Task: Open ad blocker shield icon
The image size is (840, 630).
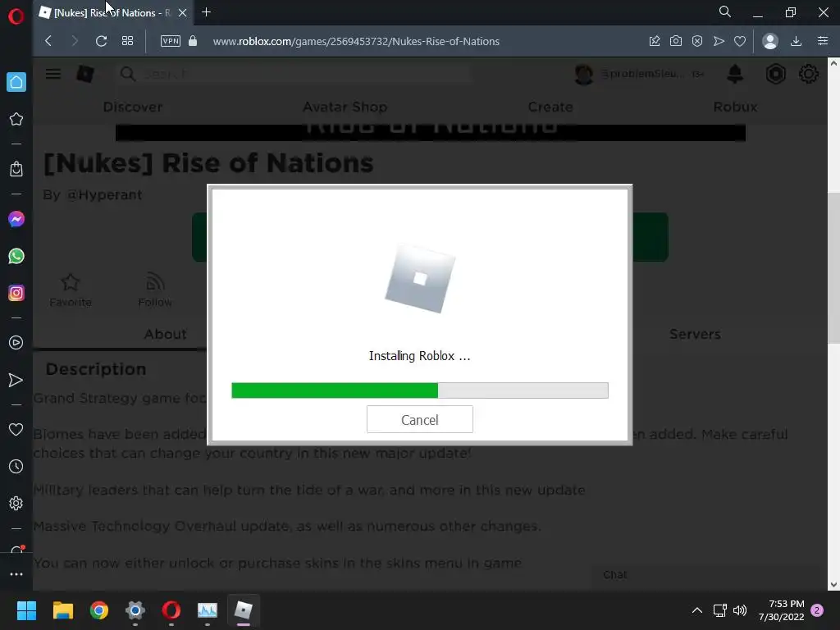Action: pyautogui.click(x=697, y=41)
